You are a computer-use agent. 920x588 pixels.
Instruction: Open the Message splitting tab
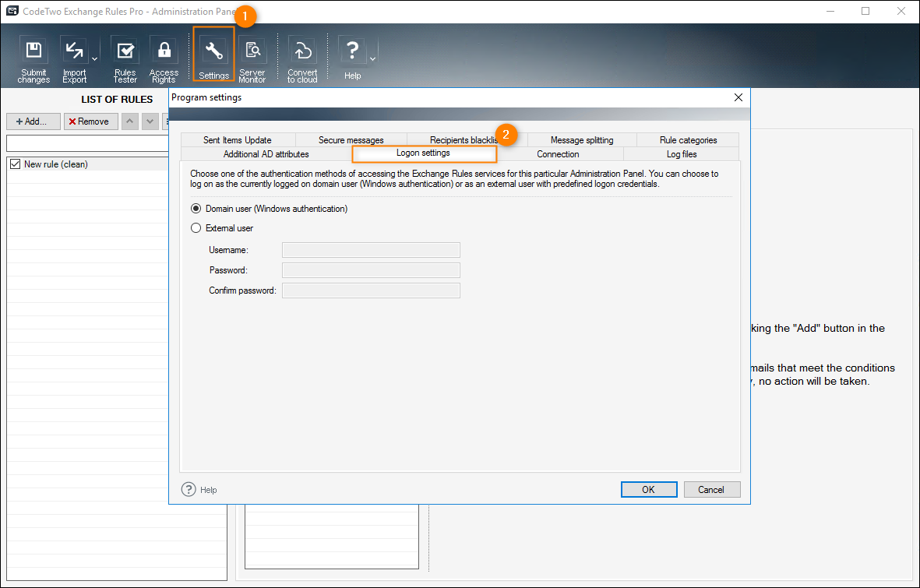[x=582, y=139]
